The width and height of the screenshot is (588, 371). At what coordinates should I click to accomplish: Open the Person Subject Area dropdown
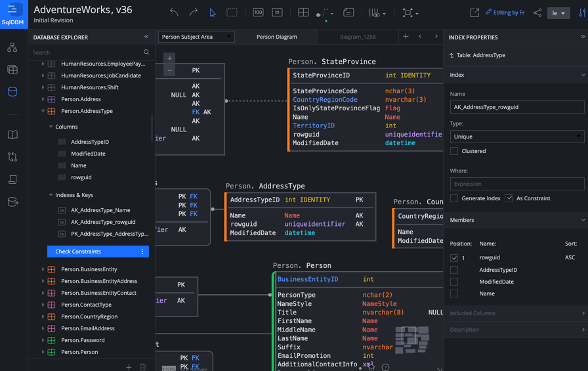196,37
